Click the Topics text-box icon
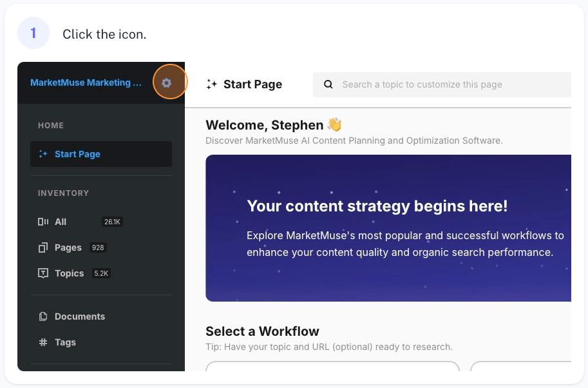Image resolution: width=588 pixels, height=388 pixels. [43, 273]
